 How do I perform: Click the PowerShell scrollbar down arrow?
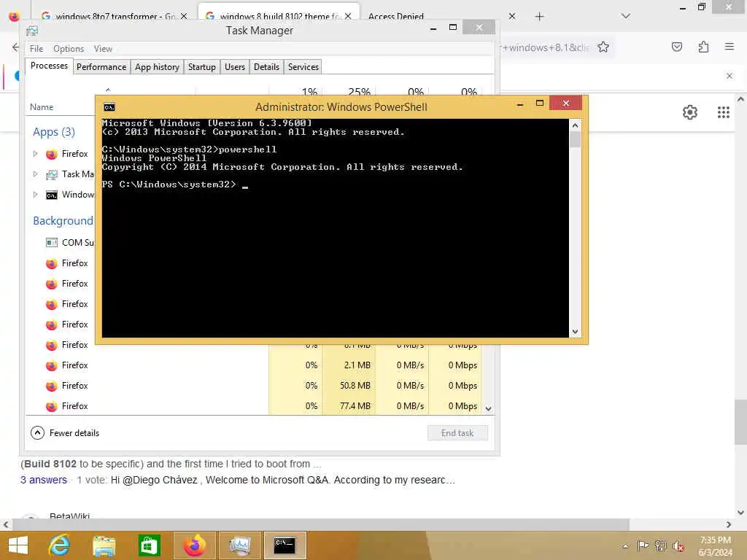(x=575, y=332)
